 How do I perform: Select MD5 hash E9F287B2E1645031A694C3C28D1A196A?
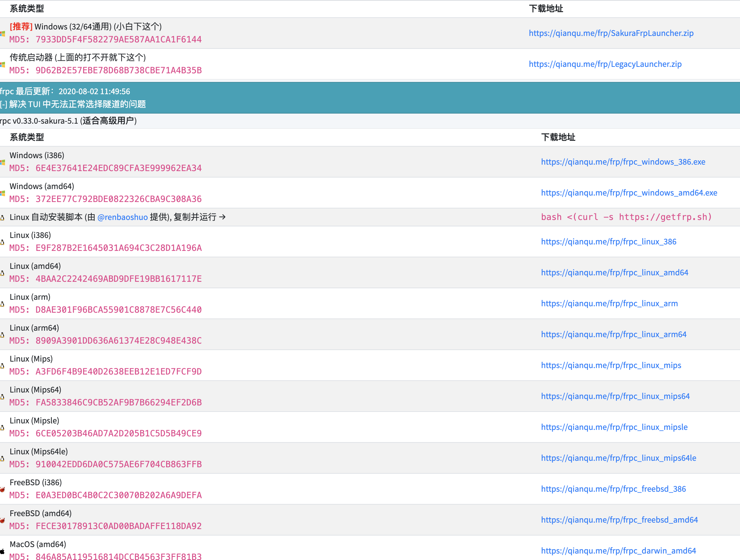click(119, 248)
